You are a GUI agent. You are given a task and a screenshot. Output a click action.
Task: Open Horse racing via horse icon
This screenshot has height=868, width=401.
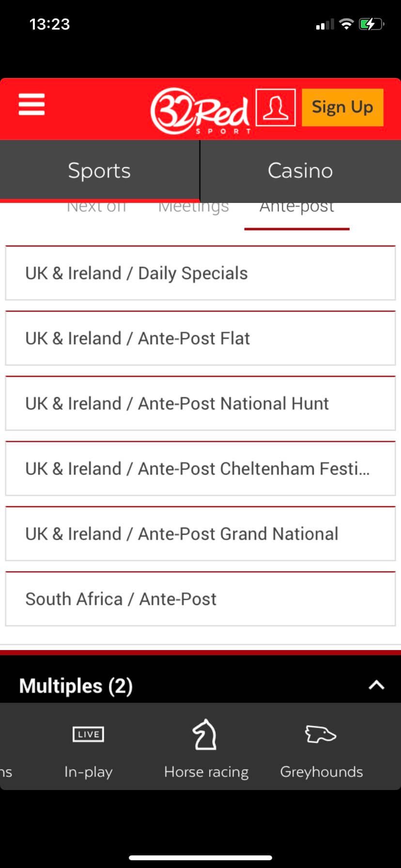[205, 734]
